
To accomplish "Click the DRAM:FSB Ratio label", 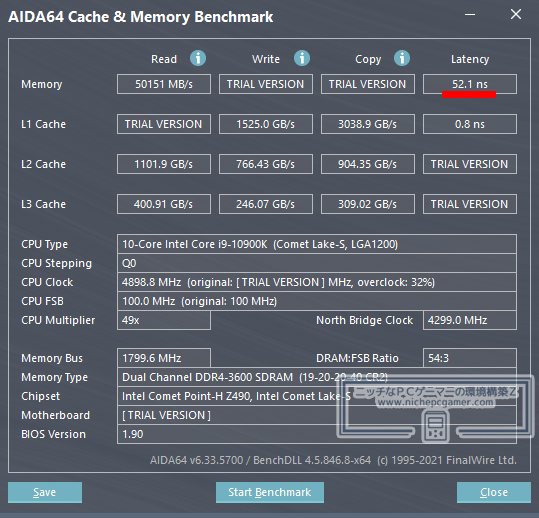I will coord(357,358).
